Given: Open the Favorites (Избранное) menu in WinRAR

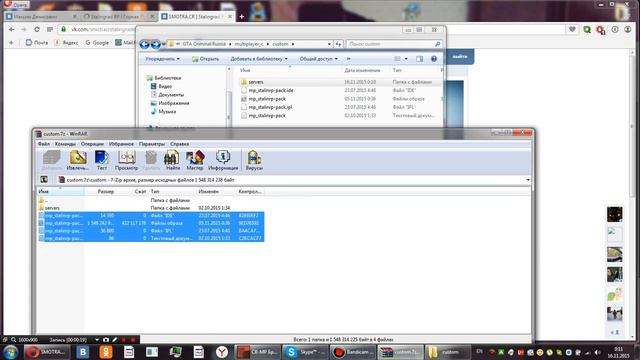Looking at the screenshot, I should (121, 144).
